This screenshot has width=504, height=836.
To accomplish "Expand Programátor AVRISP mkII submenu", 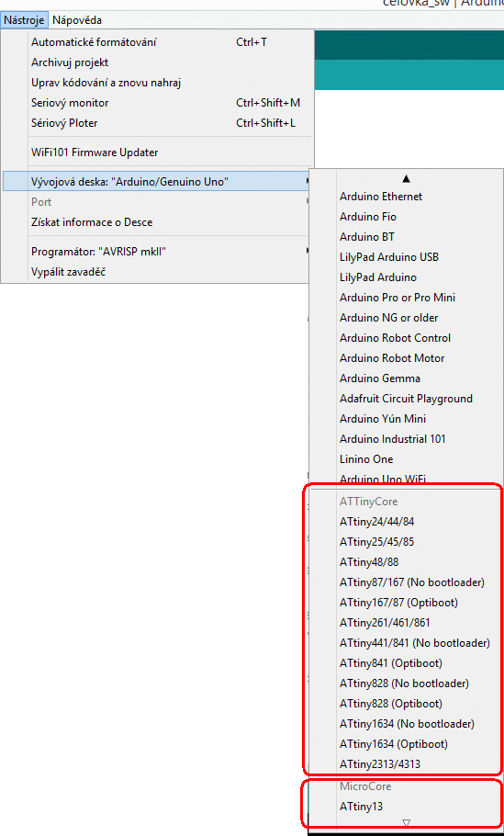I will [x=157, y=252].
